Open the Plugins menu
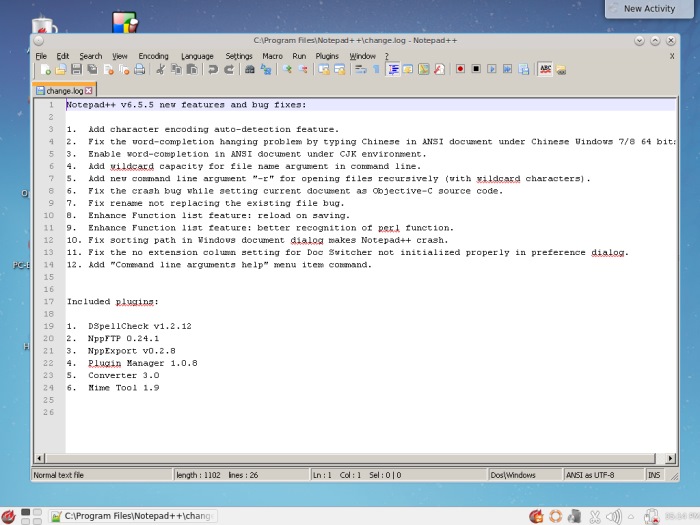The width and height of the screenshot is (700, 525). point(327,56)
